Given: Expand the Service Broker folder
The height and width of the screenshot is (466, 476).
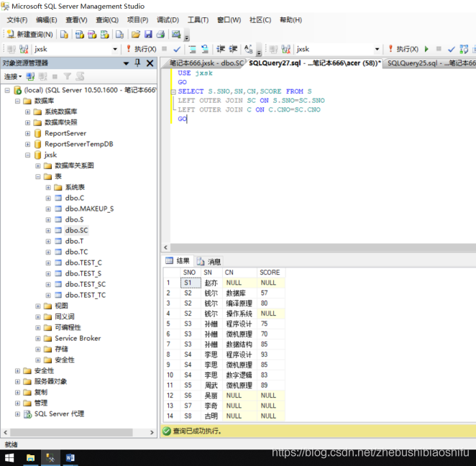Looking at the screenshot, I should coord(37,339).
